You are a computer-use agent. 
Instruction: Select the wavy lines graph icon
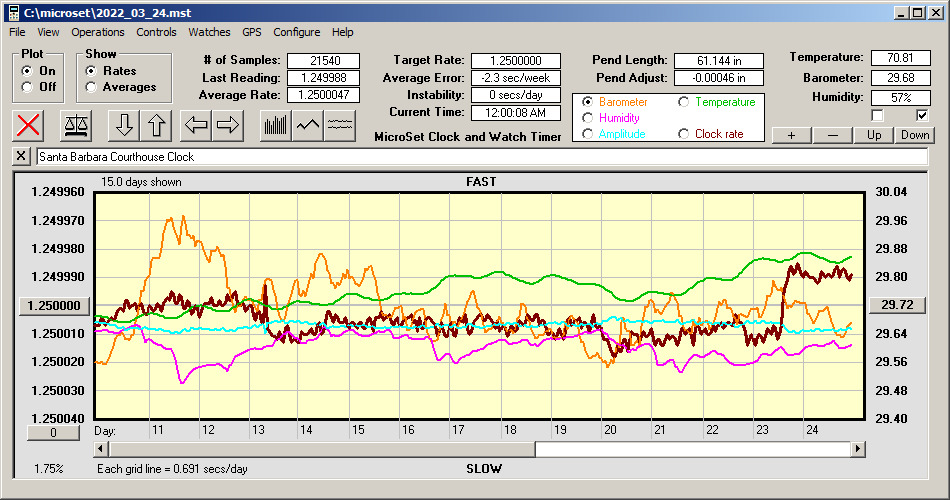(340, 125)
